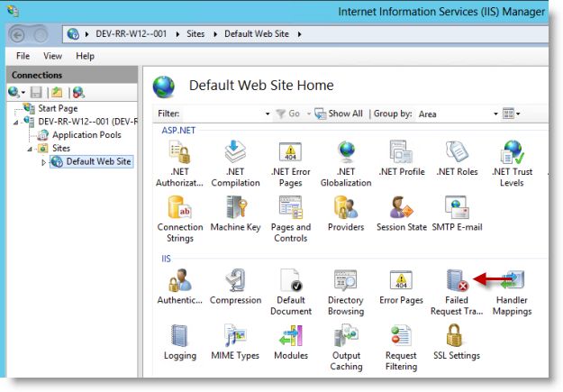
Task: Open .NET Error Pages feature
Action: click(290, 163)
